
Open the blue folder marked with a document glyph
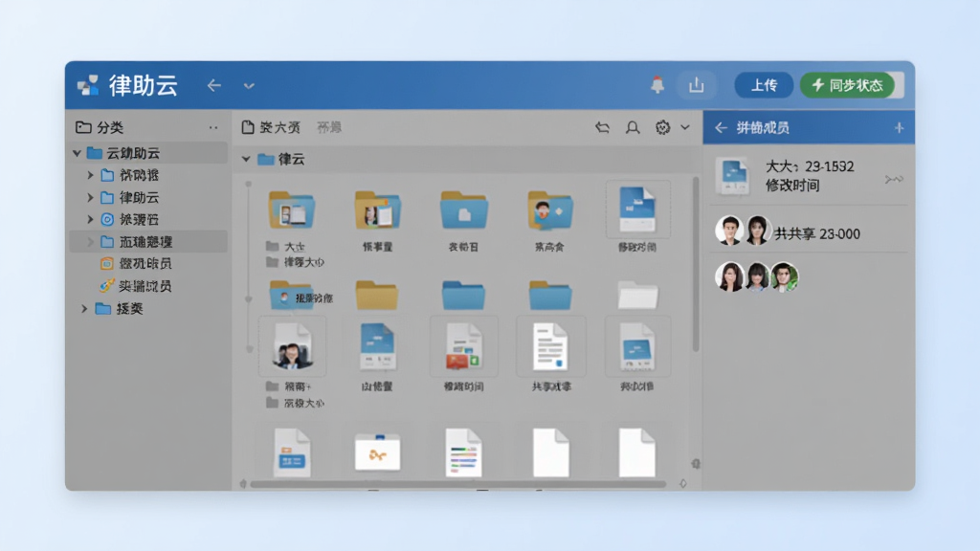click(x=463, y=209)
